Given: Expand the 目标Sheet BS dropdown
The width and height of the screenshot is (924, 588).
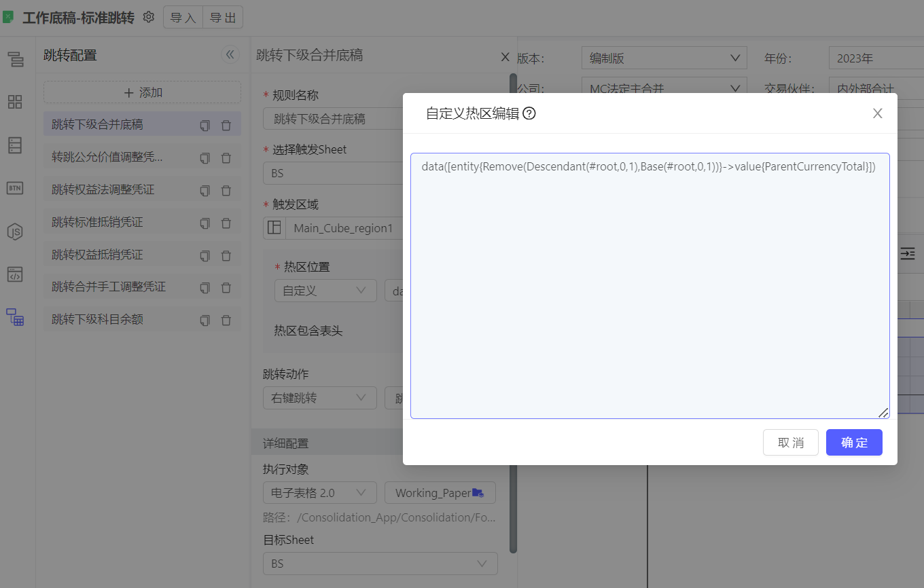Looking at the screenshot, I should click(x=380, y=564).
